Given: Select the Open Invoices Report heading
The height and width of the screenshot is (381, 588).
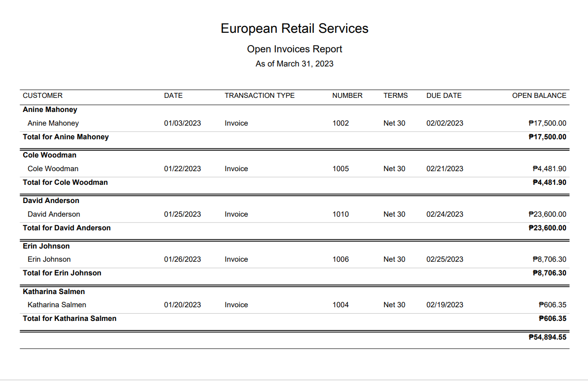Looking at the screenshot, I should [x=294, y=49].
